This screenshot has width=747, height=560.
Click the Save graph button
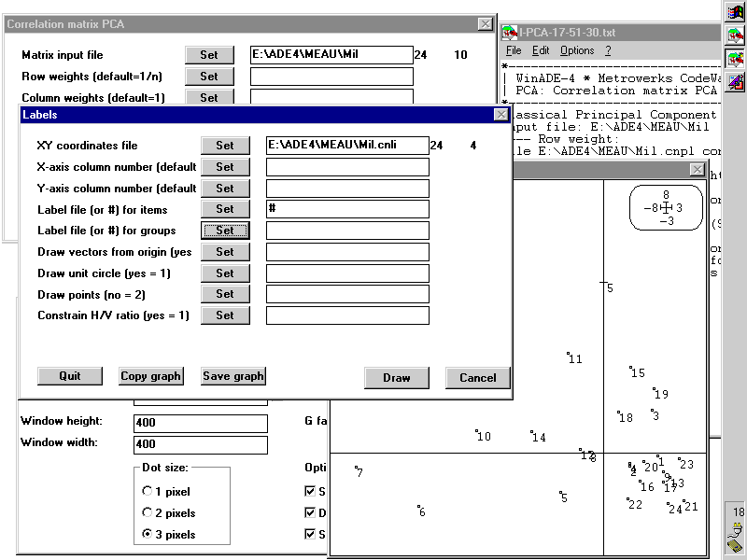[x=233, y=376]
